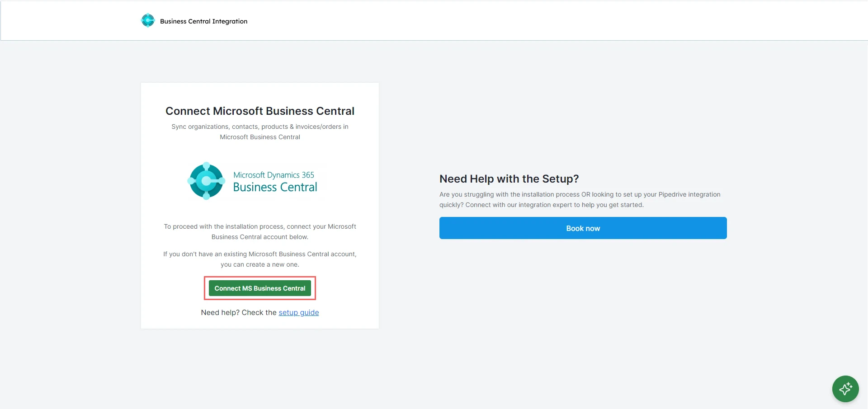Click the 'Are you struggling with the installation' text

point(580,199)
